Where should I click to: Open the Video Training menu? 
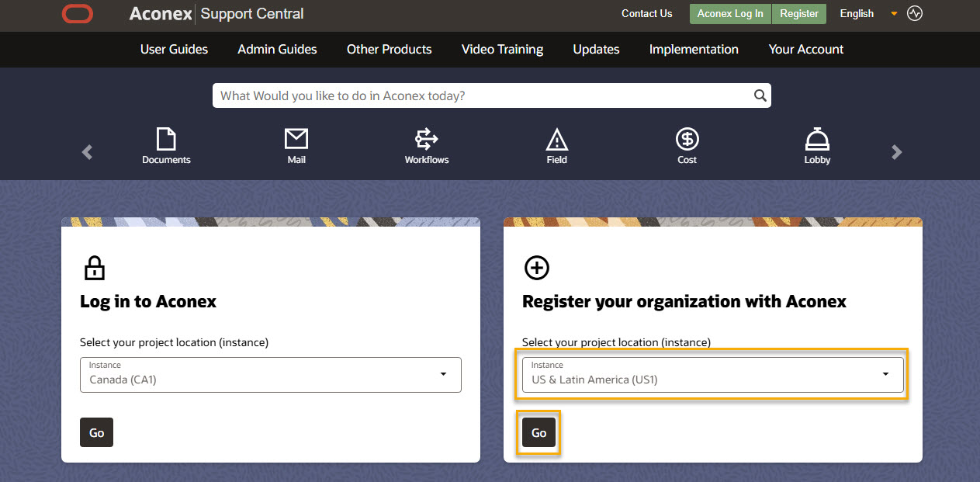[x=502, y=49]
